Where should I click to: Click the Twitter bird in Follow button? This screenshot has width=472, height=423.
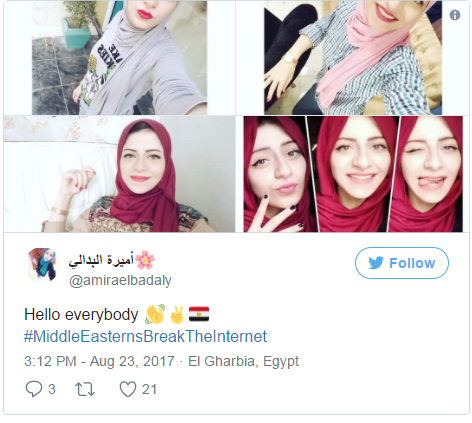[376, 263]
